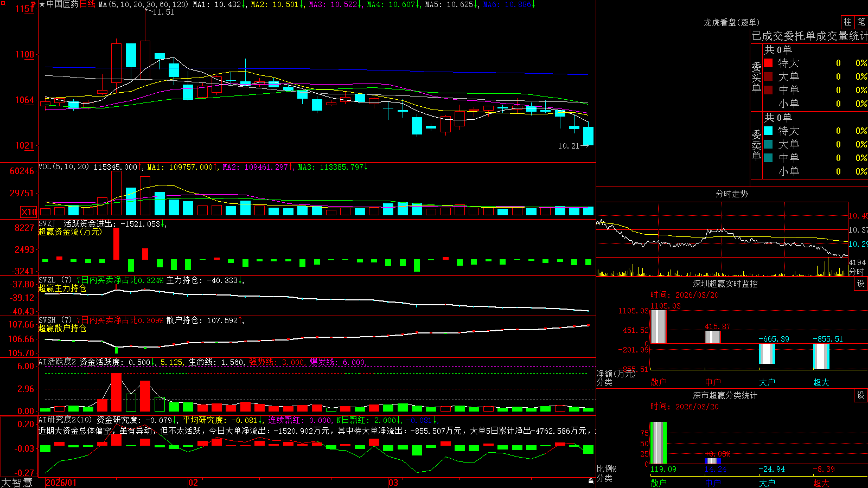
Task: Click the 龙虎看盘(逐单) panel title
Action: 732,22
